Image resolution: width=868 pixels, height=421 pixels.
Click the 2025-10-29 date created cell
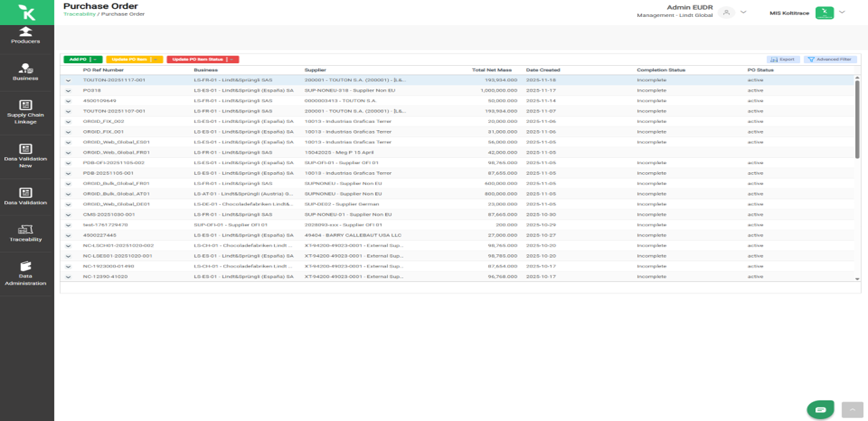click(540, 225)
